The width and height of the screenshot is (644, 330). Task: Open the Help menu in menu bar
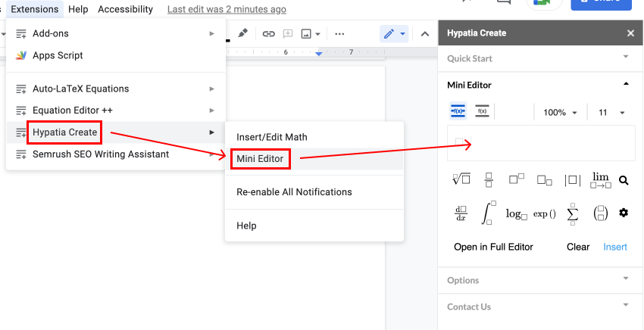tap(79, 9)
